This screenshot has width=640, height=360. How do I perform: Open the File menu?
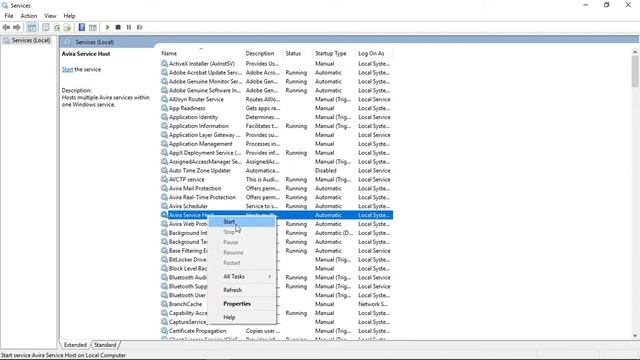point(9,16)
